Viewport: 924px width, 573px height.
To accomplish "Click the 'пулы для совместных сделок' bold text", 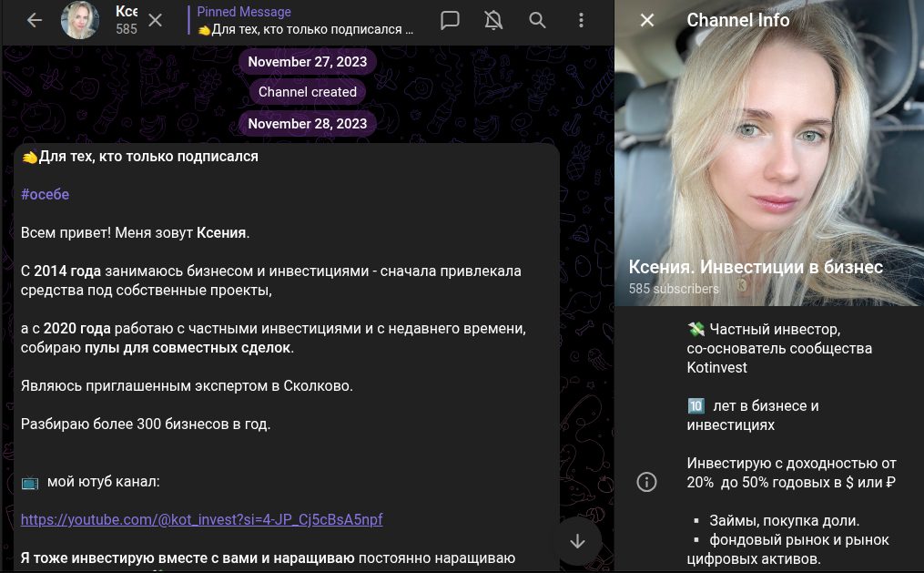I will pos(188,347).
